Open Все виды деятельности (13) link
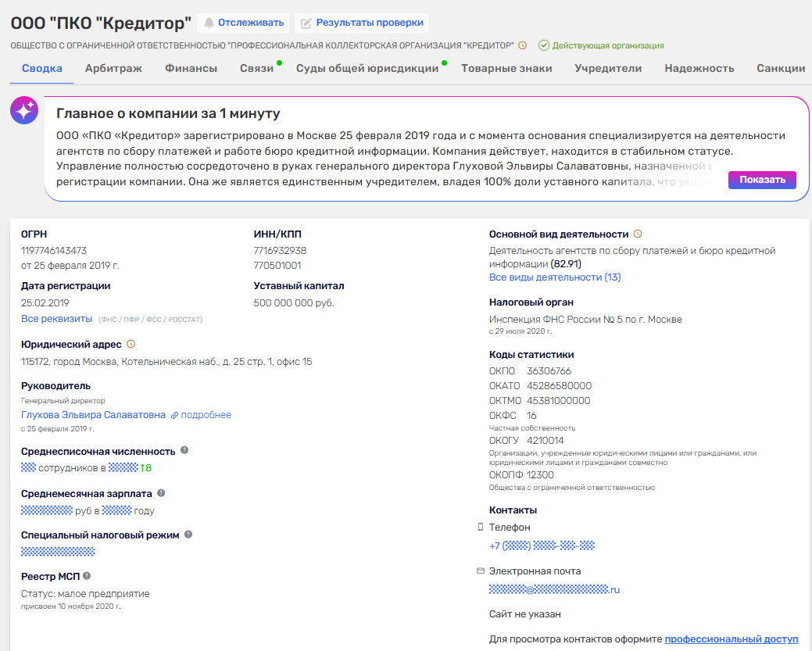 click(x=555, y=277)
